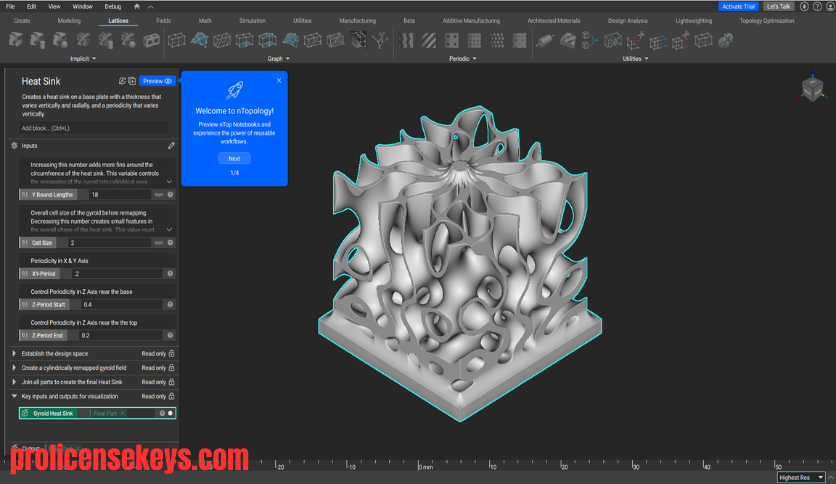Open the Utilities group dropdown
The width and height of the screenshot is (836, 484).
point(635,59)
